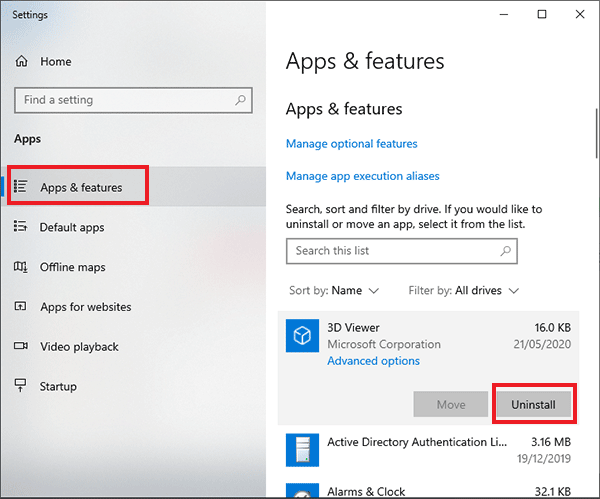Click the 21/05/2020 install date
Screen dimensions: 600x499
click(x=542, y=344)
